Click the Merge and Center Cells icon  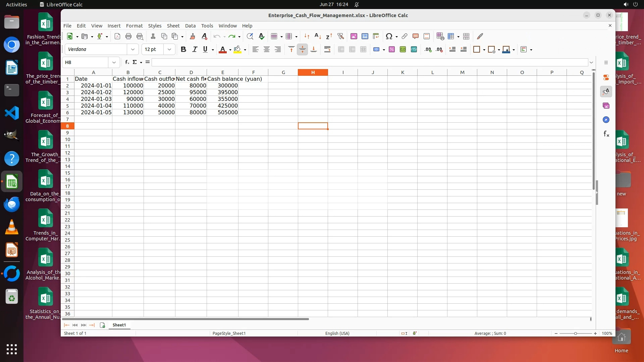click(x=341, y=49)
